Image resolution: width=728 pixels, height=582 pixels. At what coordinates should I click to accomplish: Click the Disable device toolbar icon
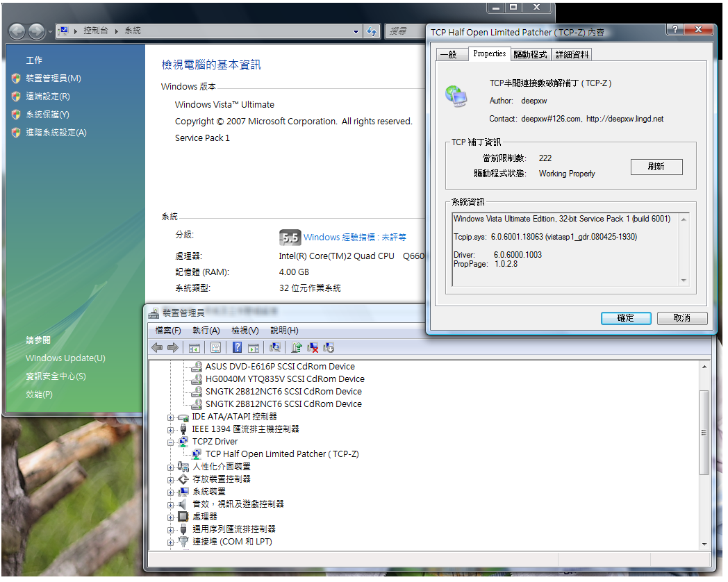329,348
